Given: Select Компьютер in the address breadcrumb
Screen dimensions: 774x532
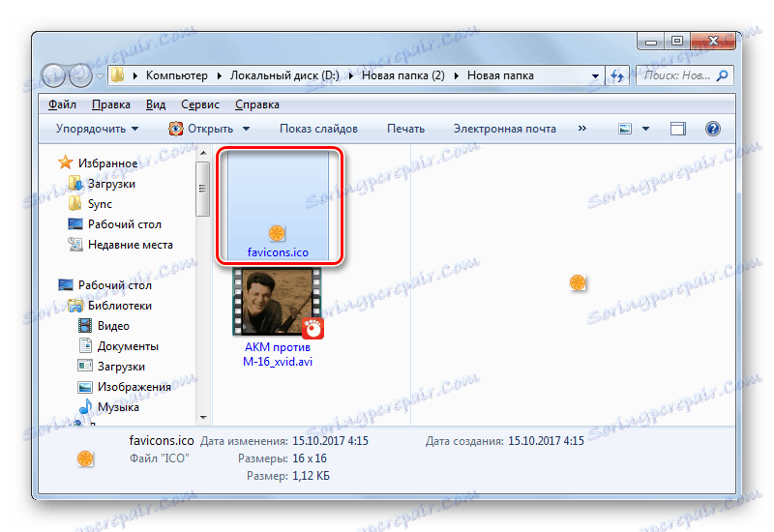Looking at the screenshot, I should click(177, 75).
